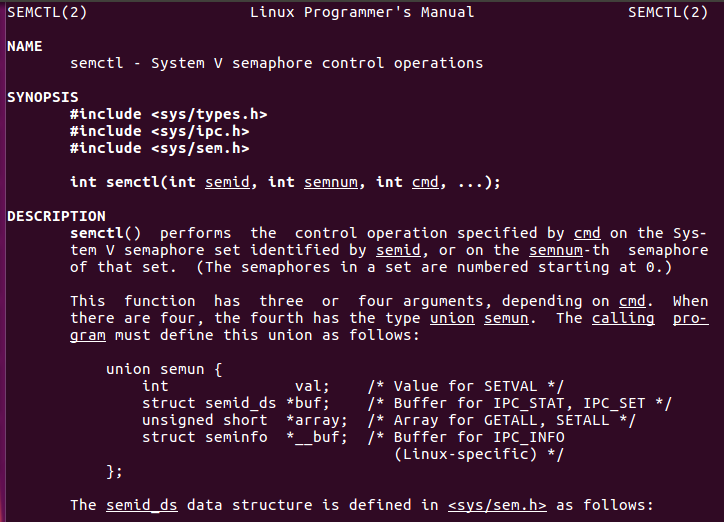The image size is (724, 522).
Task: Select the #include <sys/ipc.h> line
Action: (159, 131)
